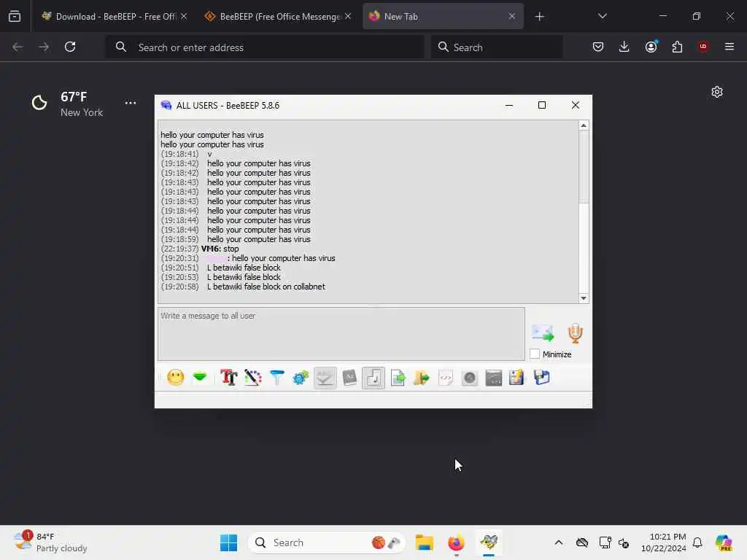747x560 pixels.
Task: Open the Downloads panel
Action: 624,47
